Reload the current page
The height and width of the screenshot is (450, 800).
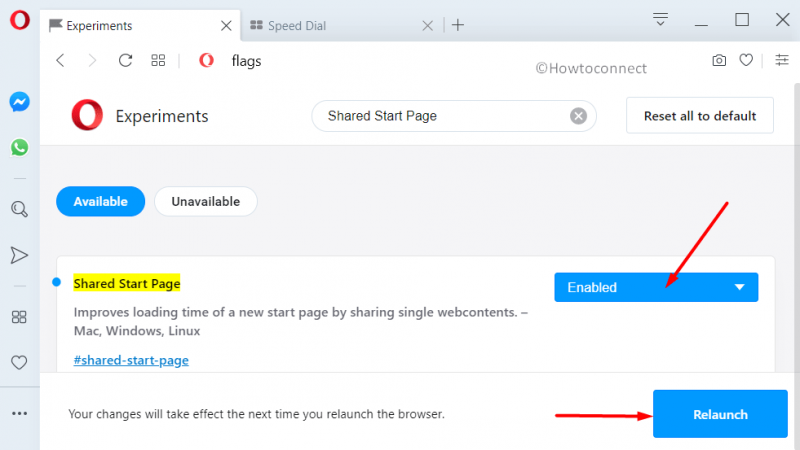125,60
